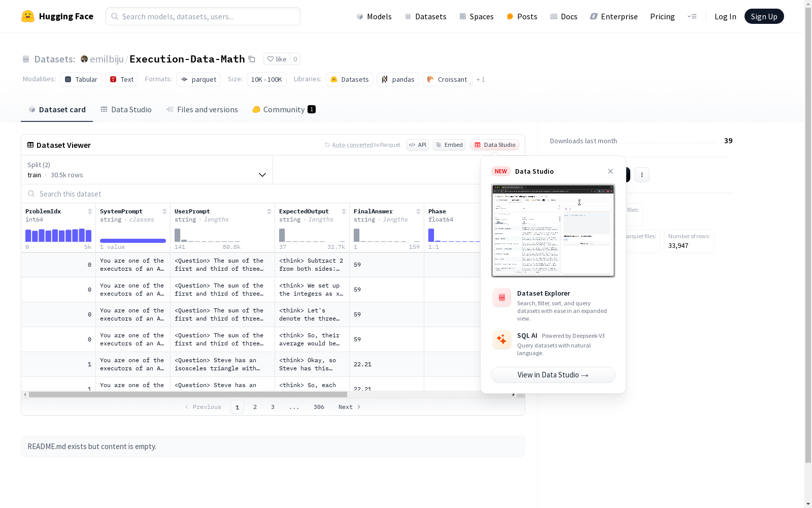
Task: Click the Data Studio button in viewer header
Action: coord(495,145)
